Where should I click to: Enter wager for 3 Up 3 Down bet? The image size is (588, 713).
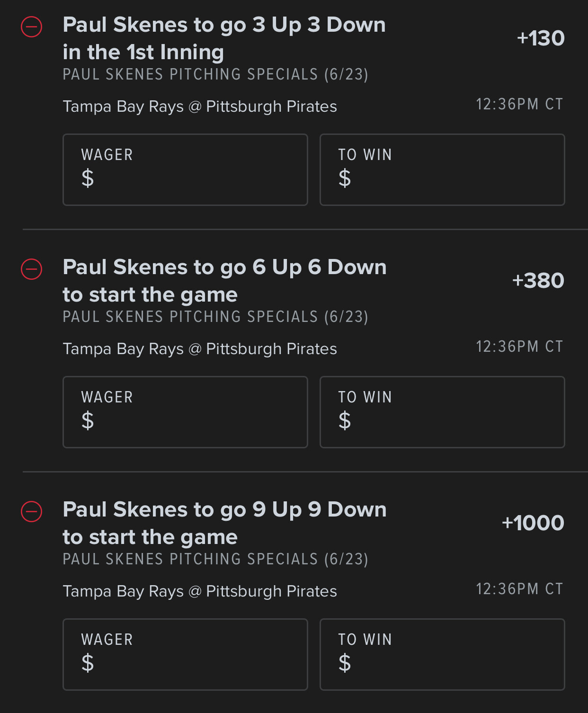pos(185,169)
